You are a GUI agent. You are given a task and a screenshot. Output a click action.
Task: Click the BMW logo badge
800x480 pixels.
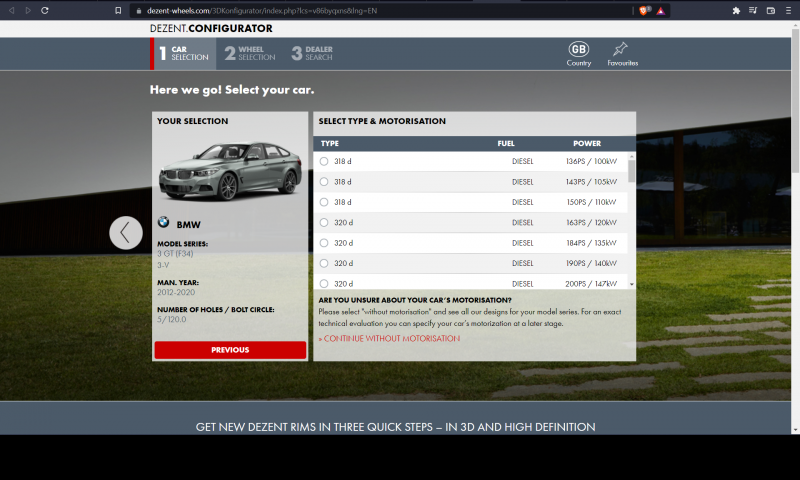163,222
